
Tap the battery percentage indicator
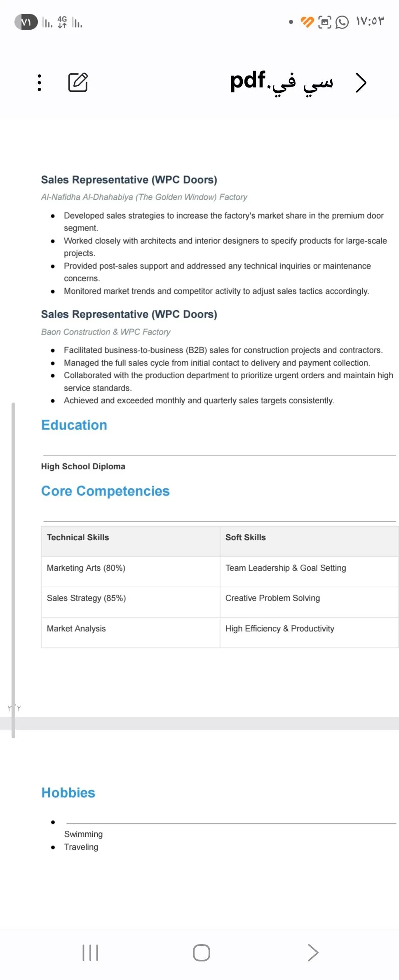pos(26,22)
